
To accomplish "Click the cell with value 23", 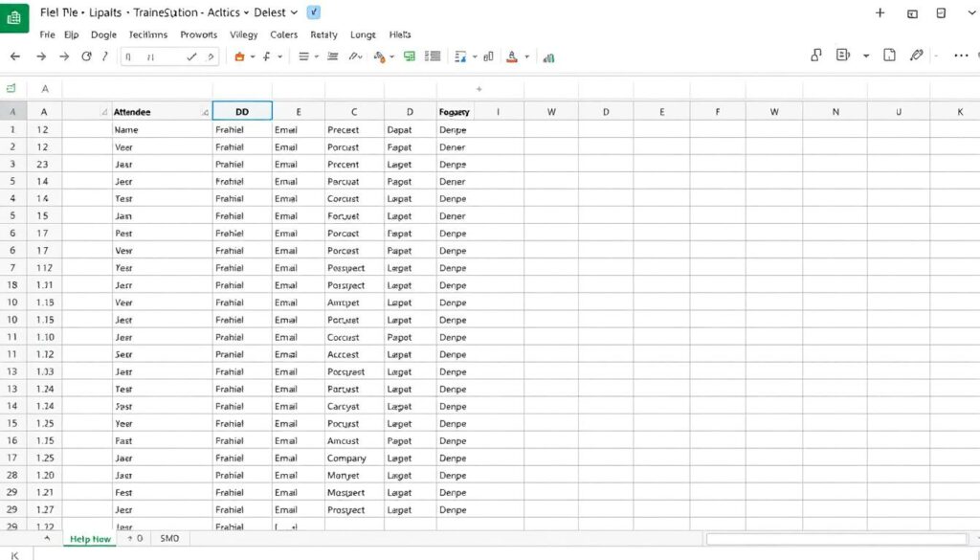I will 44,164.
